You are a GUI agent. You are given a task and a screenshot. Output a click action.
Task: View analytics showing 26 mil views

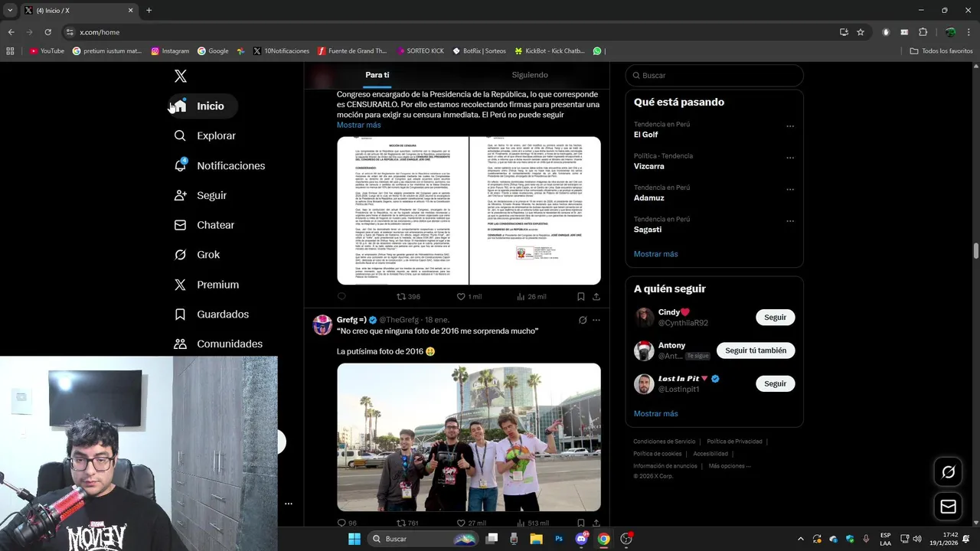click(531, 297)
